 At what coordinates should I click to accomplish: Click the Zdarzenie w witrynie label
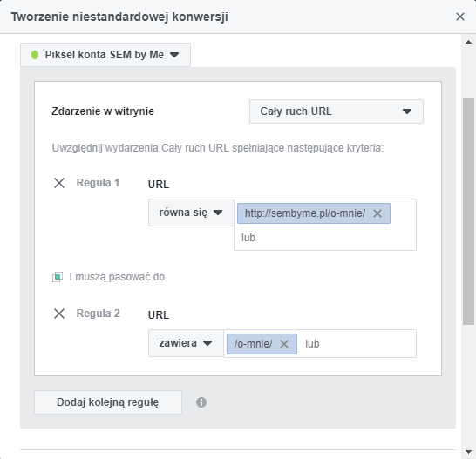click(103, 111)
